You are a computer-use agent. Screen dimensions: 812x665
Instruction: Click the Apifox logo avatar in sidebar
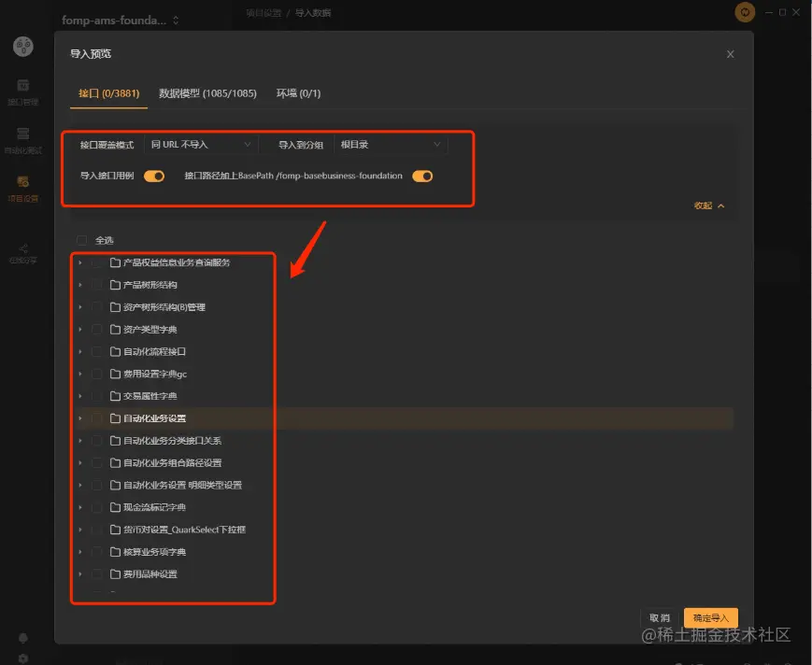[23, 47]
